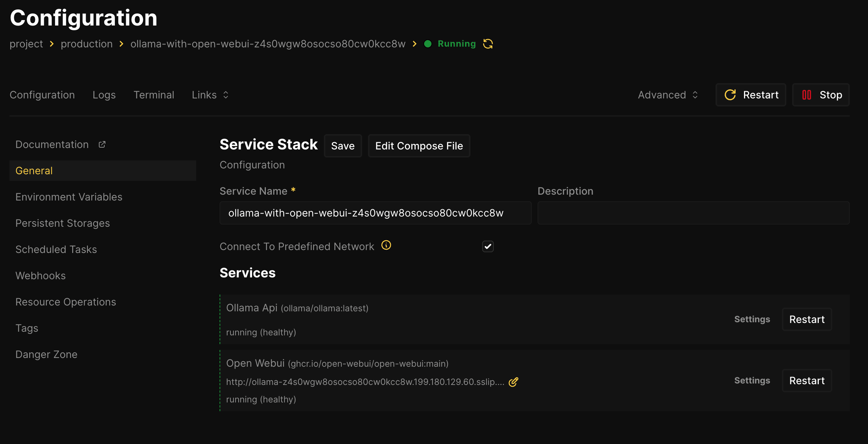The height and width of the screenshot is (444, 868).
Task: Restart the Ollama Api service
Action: [x=807, y=319]
